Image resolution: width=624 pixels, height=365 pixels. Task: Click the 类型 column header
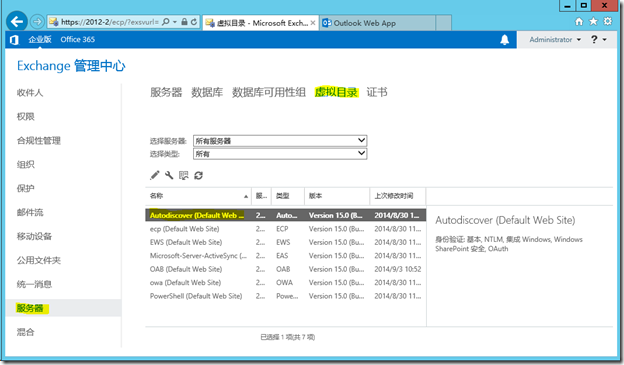coord(288,196)
